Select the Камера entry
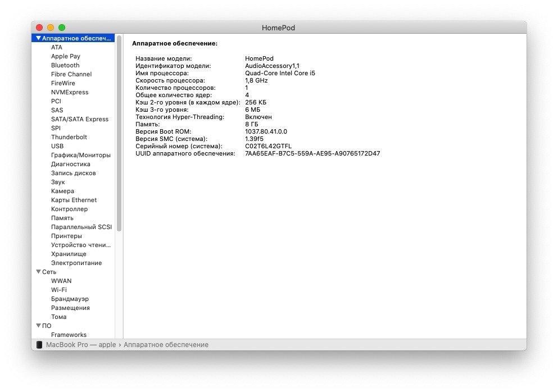Image resolution: width=558 pixels, height=392 pixels. click(x=62, y=191)
